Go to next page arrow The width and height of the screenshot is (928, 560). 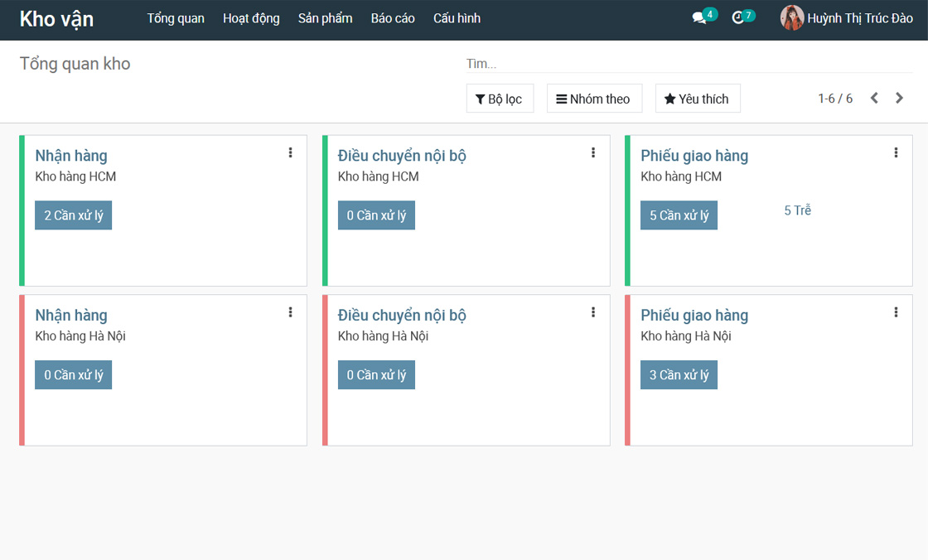click(899, 99)
